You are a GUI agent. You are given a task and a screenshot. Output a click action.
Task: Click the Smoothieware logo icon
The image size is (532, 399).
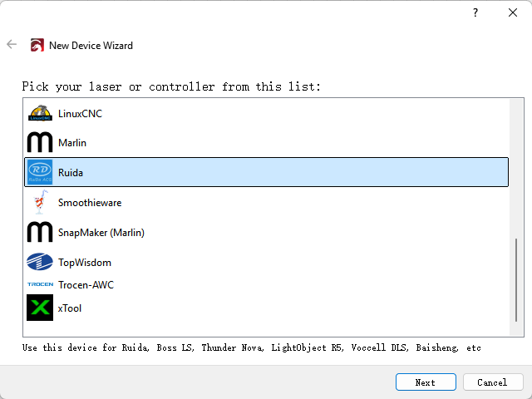click(39, 203)
